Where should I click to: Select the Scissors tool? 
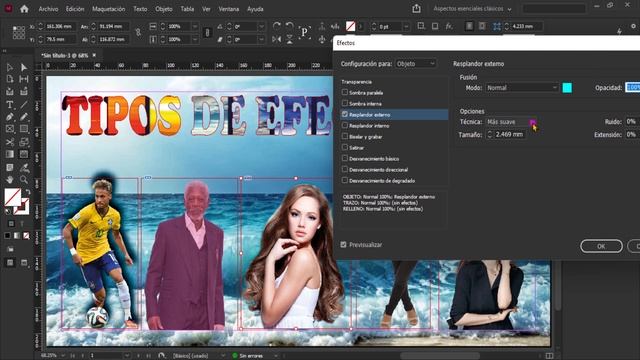point(10,142)
